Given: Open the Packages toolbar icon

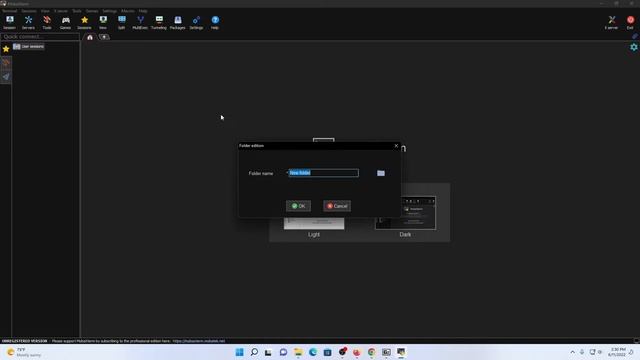Looking at the screenshot, I should click(x=178, y=22).
